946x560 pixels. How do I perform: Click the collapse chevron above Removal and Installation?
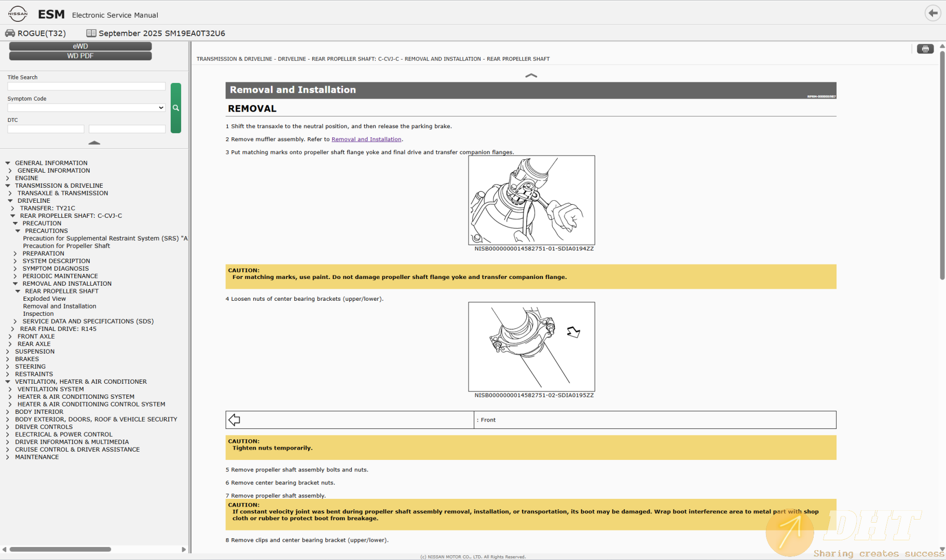coord(531,76)
